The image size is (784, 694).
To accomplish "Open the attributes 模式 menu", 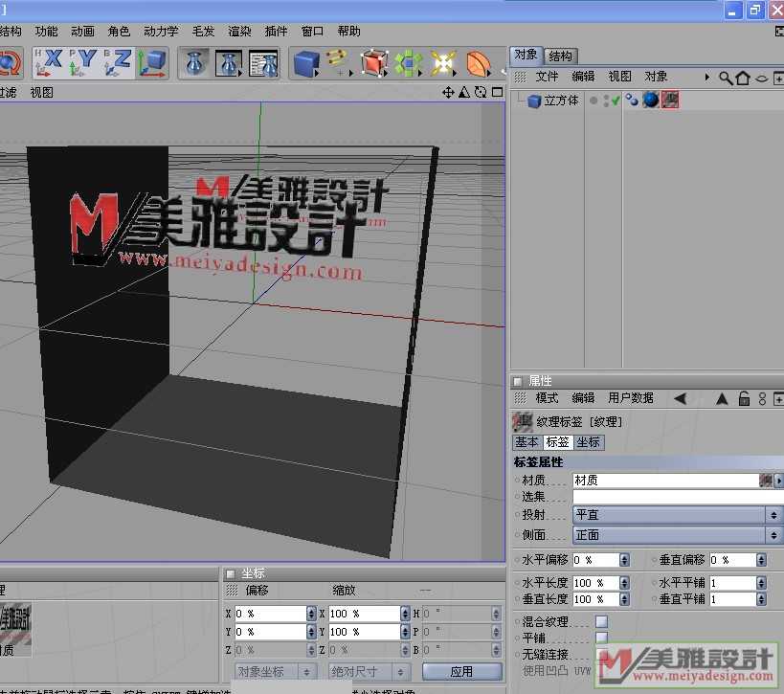I will pos(547,398).
